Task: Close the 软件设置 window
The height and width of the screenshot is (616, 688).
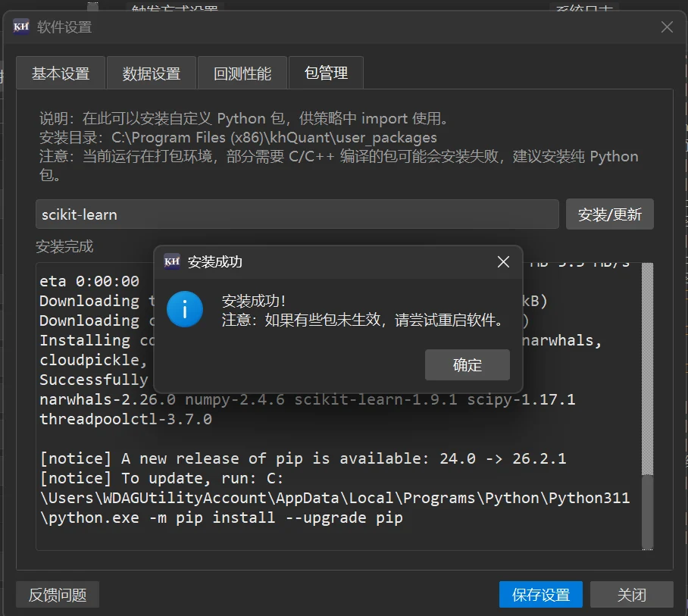Action: point(667,27)
